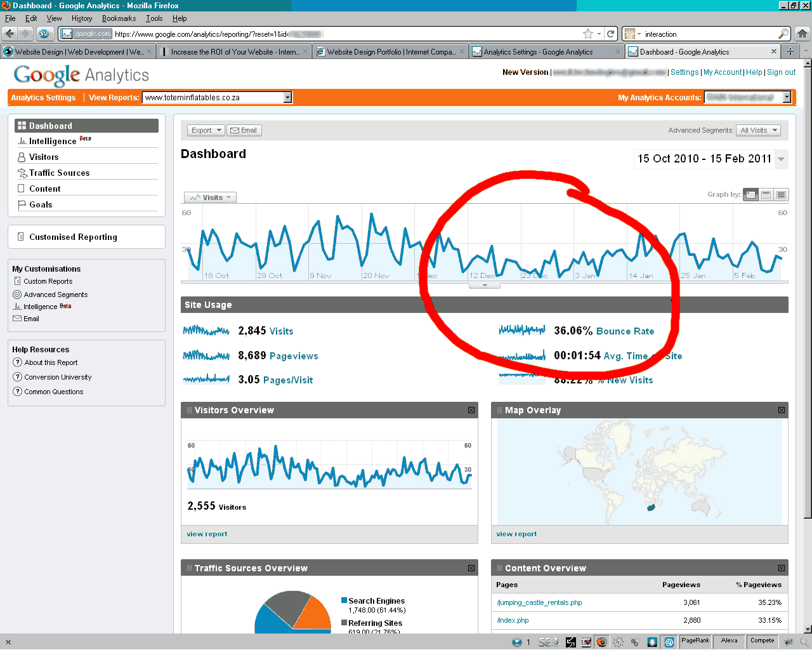This screenshot has height=650, width=812.
Task: Open the Tools menu
Action: [x=154, y=18]
